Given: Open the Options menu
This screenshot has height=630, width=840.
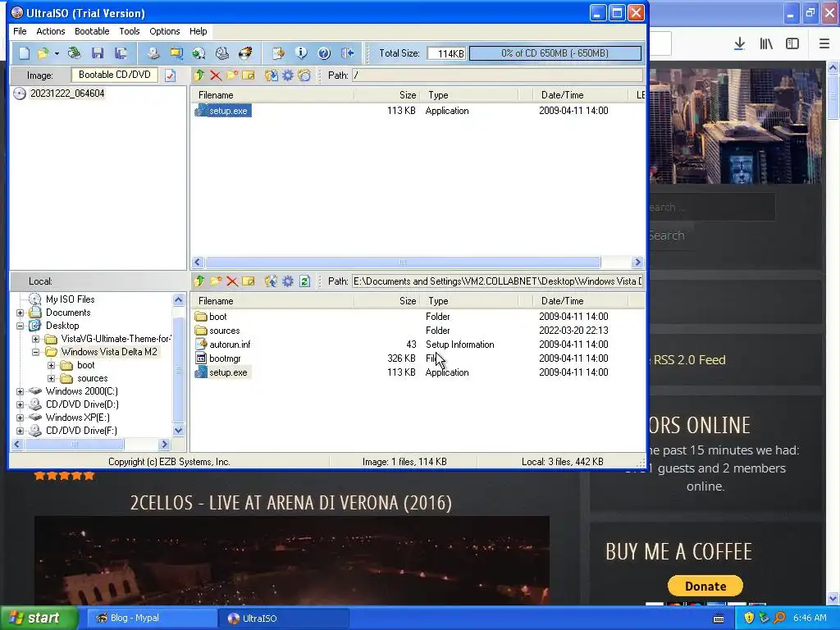Looking at the screenshot, I should click(164, 31).
